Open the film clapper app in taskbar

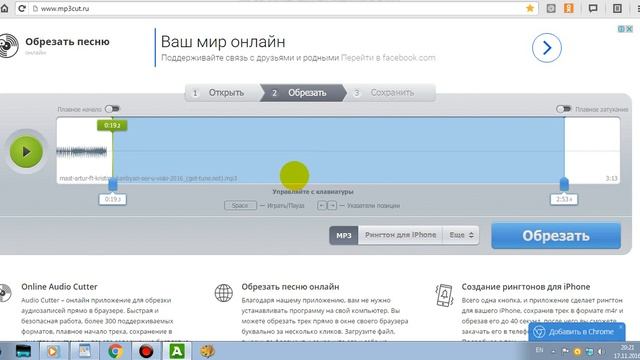pyautogui.click(x=23, y=351)
